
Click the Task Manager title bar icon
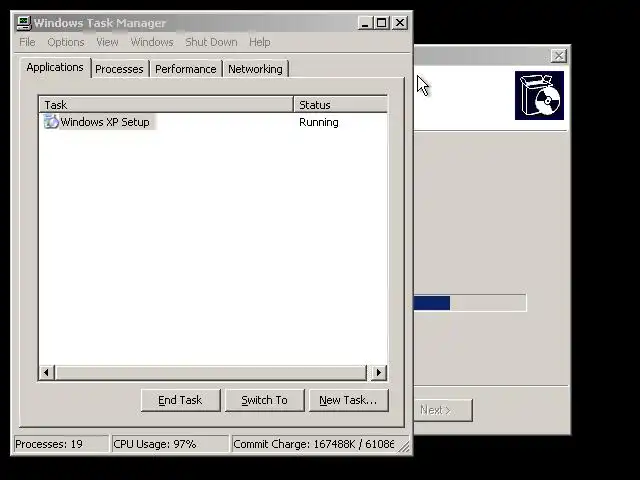tap(24, 23)
